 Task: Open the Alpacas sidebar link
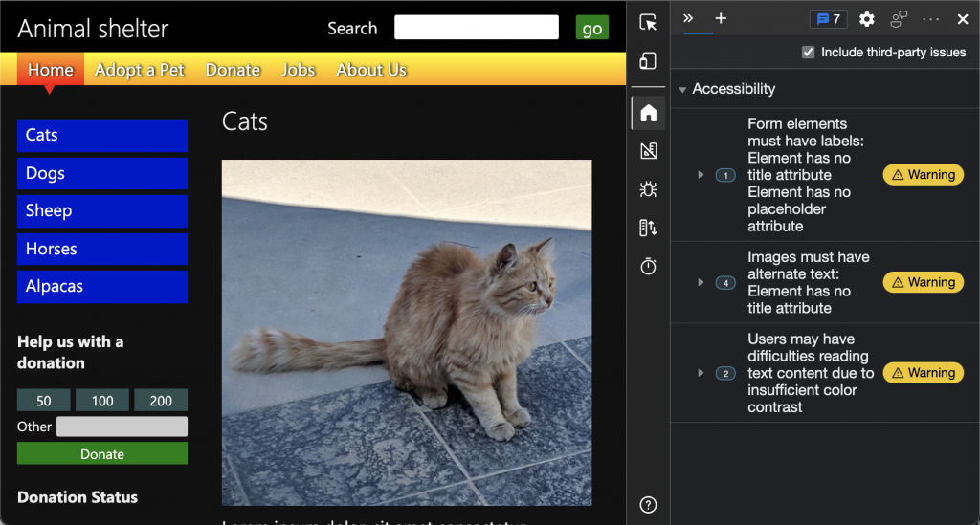pos(102,287)
